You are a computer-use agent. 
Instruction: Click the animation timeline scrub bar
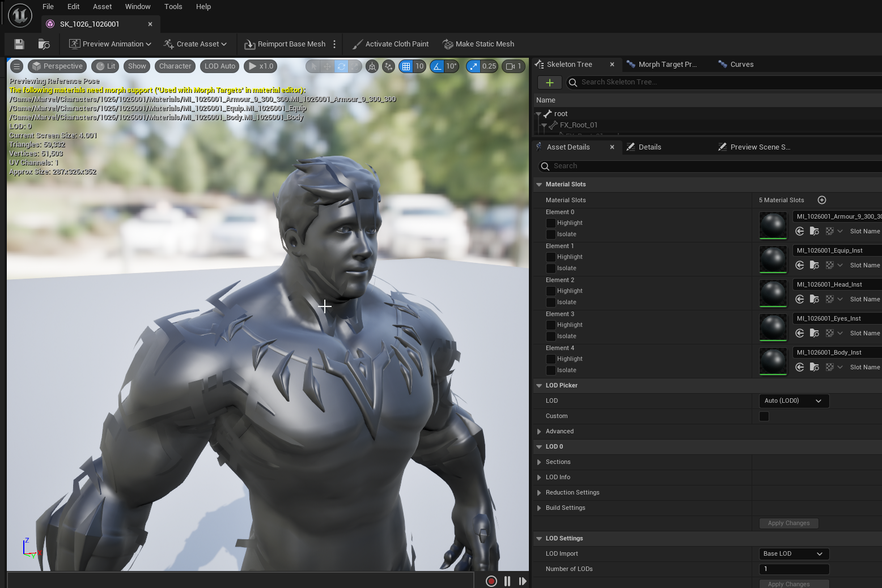[x=241, y=581]
